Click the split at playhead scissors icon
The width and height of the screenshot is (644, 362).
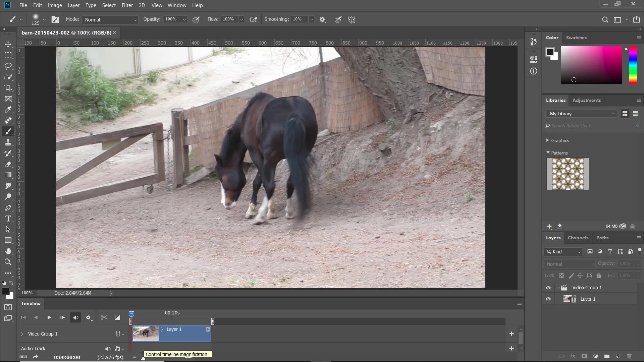point(104,317)
